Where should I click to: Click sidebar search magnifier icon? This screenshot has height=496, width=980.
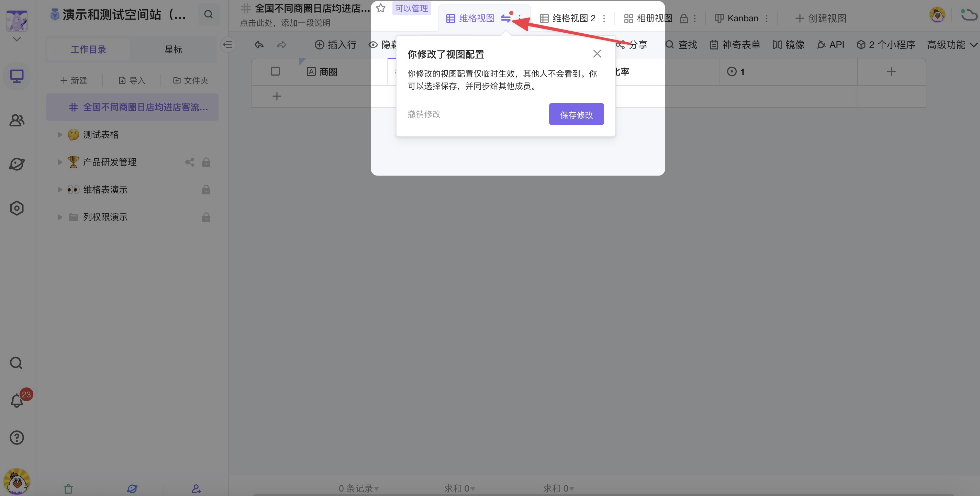tap(16, 363)
